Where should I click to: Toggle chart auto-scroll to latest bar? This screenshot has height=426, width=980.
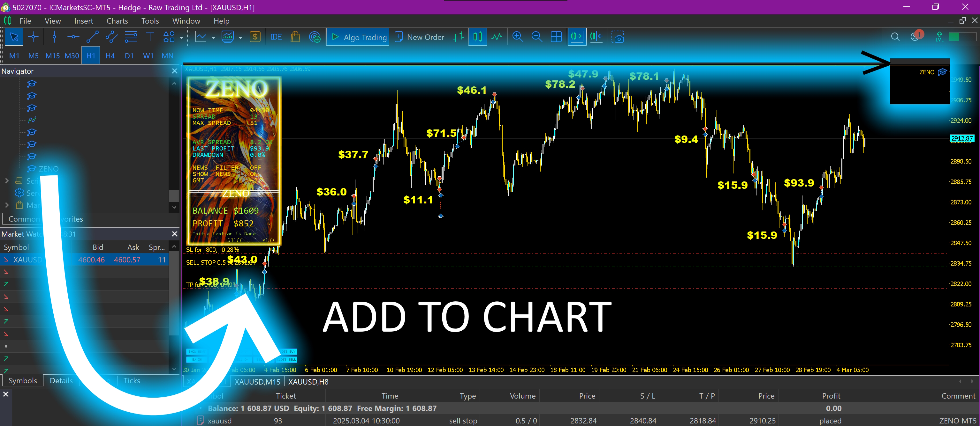[577, 37]
